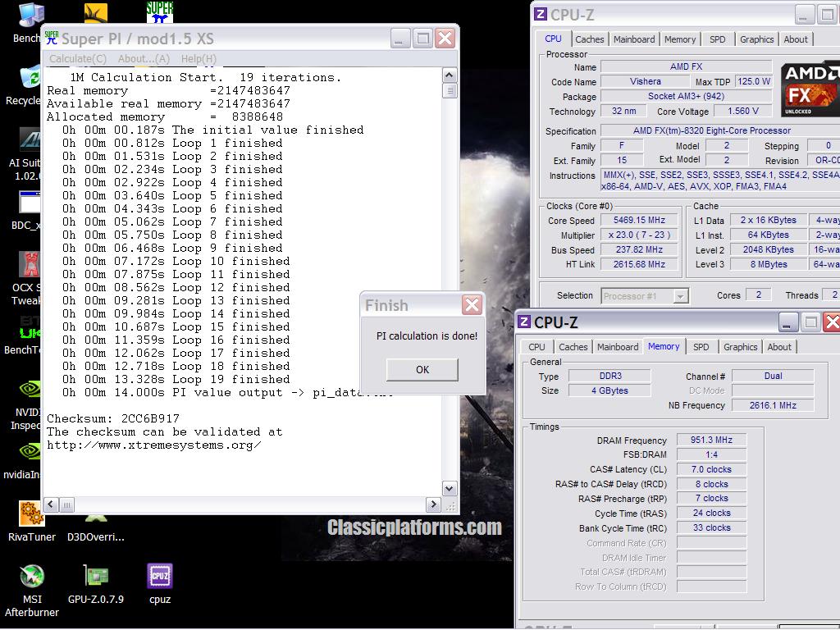The image size is (840, 630).
Task: Click the Multiplier value x 23.0
Action: click(639, 235)
